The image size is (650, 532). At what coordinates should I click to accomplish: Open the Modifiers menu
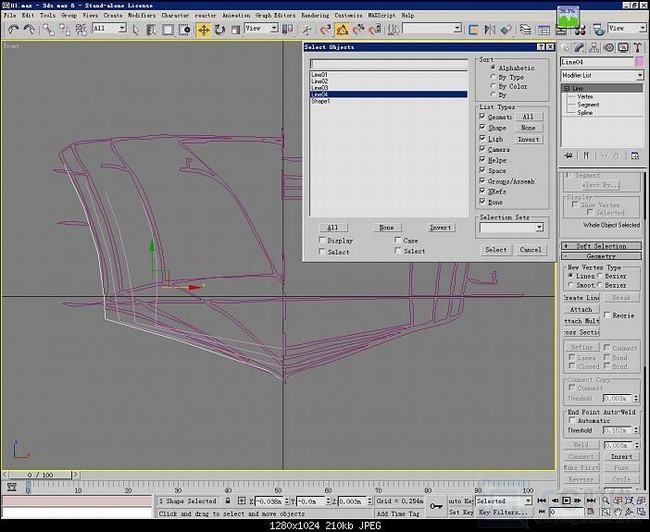141,15
